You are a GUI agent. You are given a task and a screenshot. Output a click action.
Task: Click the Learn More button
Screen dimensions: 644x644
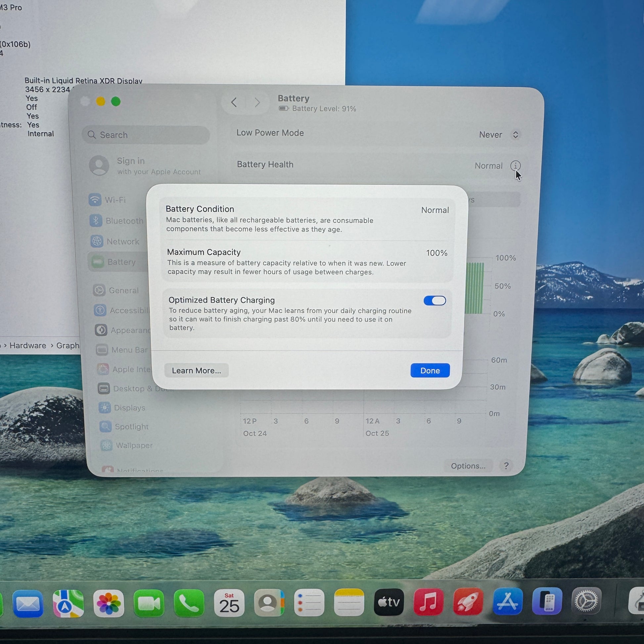coord(196,370)
